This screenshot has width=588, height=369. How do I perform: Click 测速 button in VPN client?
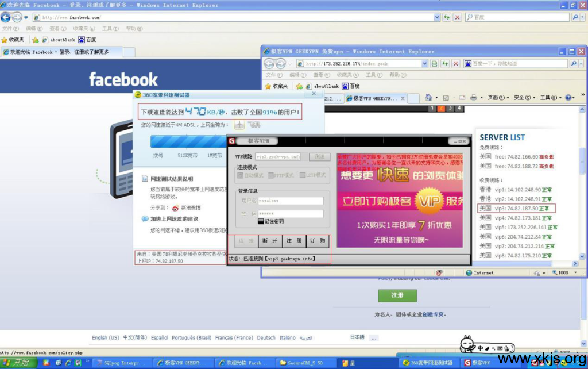pyautogui.click(x=319, y=157)
